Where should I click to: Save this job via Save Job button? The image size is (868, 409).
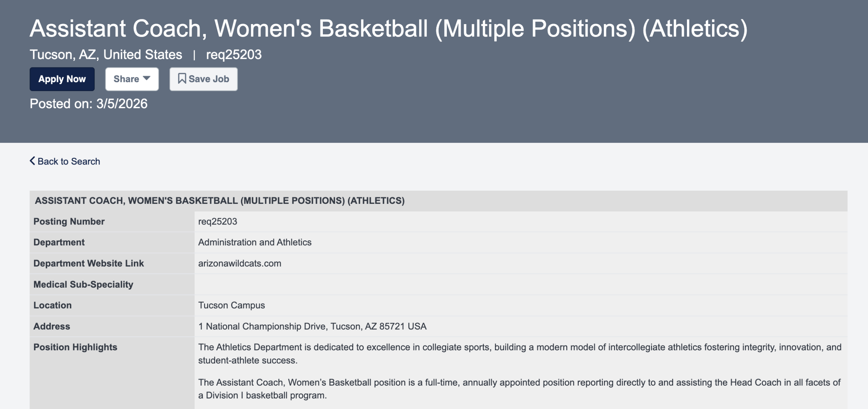[203, 79]
